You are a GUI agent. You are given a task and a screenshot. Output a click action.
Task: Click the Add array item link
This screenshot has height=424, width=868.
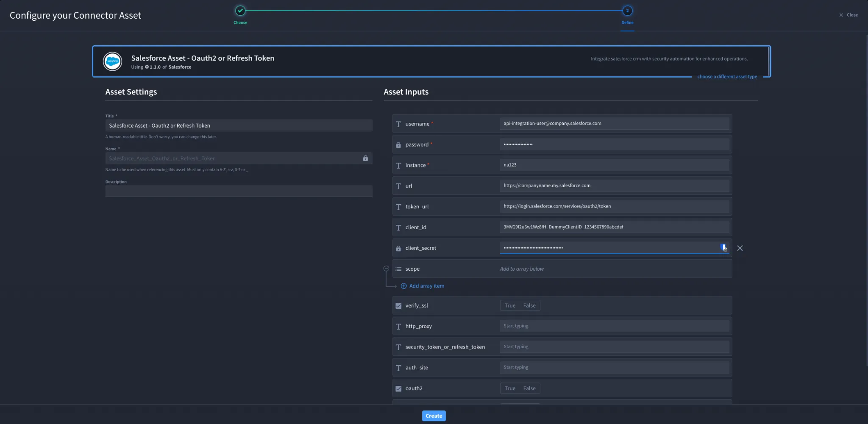pyautogui.click(x=426, y=286)
